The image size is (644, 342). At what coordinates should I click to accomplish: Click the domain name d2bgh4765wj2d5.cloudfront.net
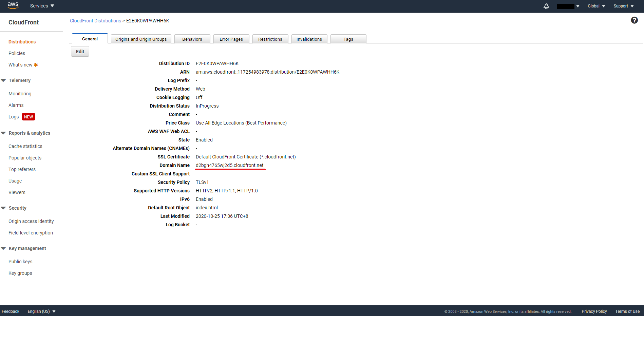point(229,165)
